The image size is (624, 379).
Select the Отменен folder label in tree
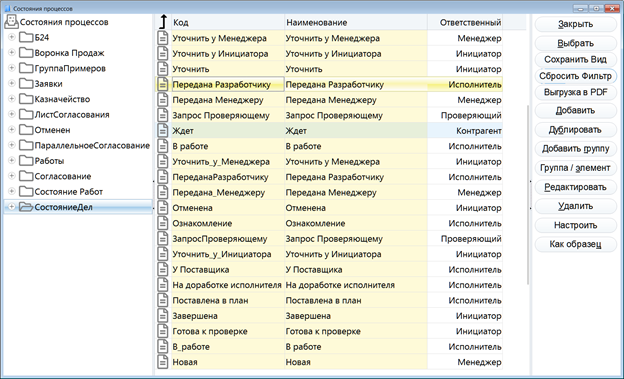52,130
